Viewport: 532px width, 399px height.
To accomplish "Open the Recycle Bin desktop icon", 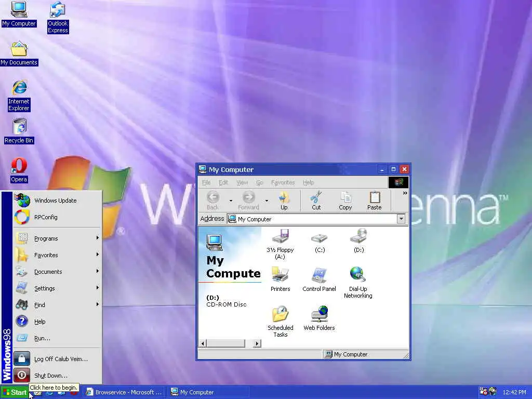I will pos(19,131).
